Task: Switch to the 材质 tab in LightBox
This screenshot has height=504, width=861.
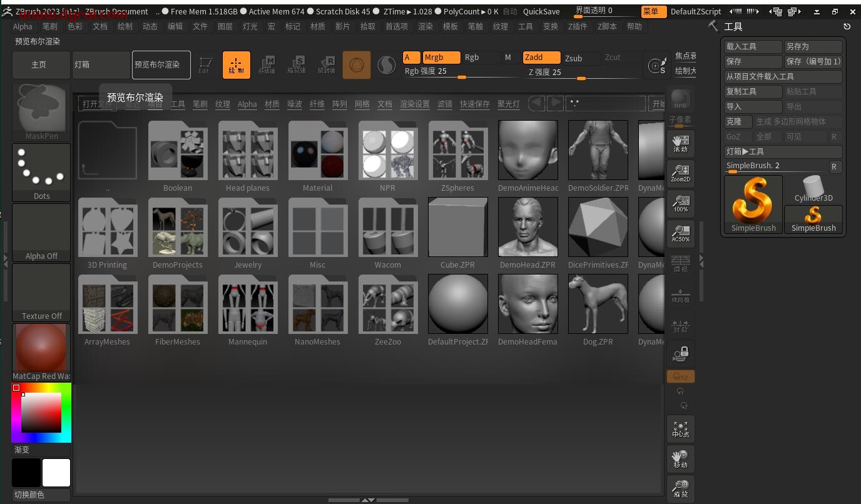Action: [x=272, y=104]
